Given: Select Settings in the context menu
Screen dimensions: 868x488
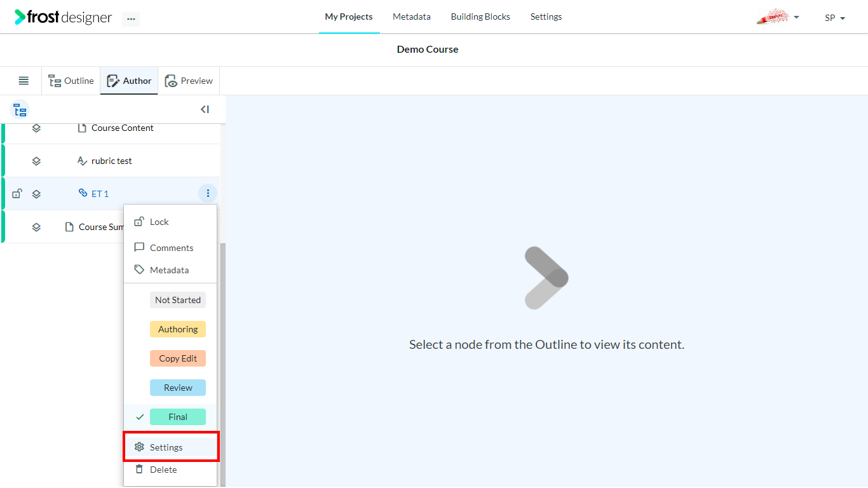Looking at the screenshot, I should point(170,447).
